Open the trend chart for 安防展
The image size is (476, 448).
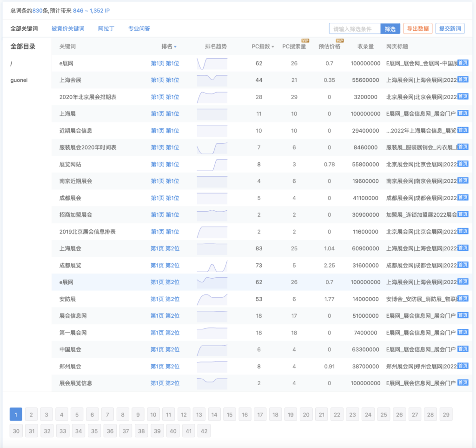click(212, 299)
